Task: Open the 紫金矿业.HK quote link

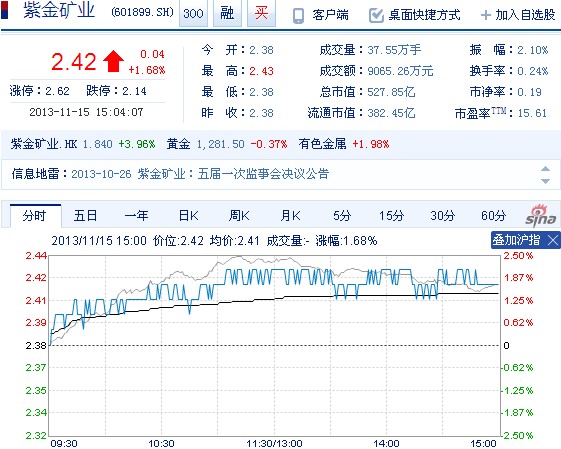Action: [x=44, y=144]
